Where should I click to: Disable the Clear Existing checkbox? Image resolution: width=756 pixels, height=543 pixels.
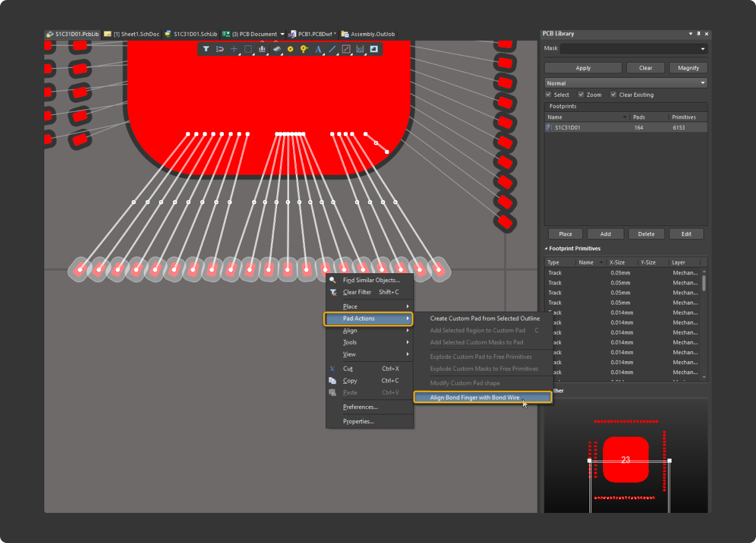pyautogui.click(x=612, y=94)
